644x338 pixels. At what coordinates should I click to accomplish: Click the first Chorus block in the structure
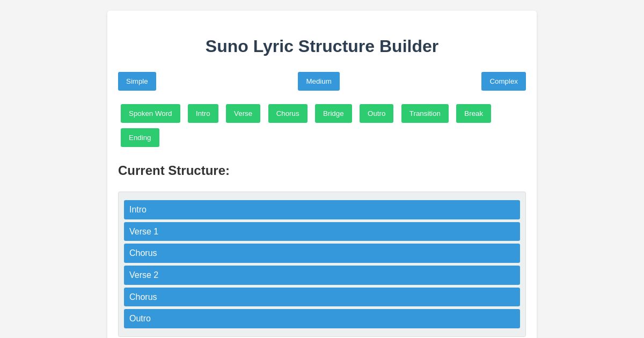tap(322, 253)
